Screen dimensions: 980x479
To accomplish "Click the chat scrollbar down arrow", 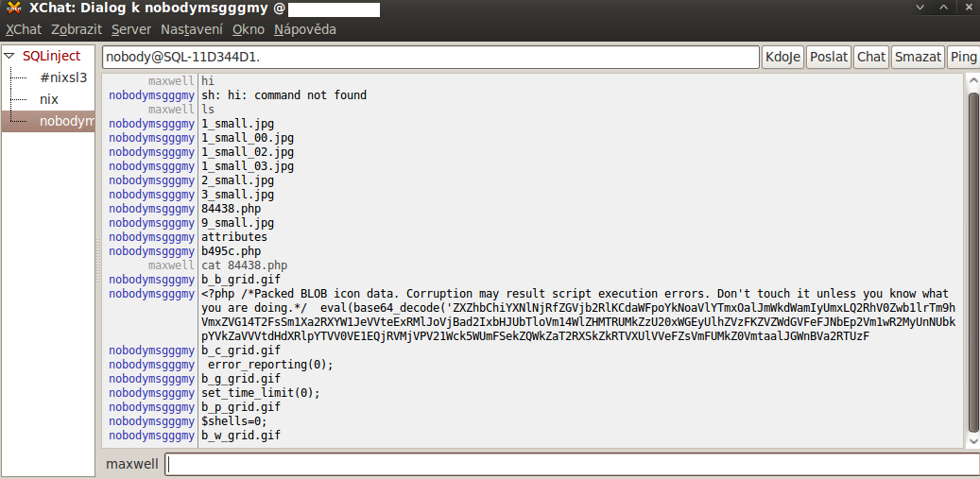I will click(x=973, y=441).
